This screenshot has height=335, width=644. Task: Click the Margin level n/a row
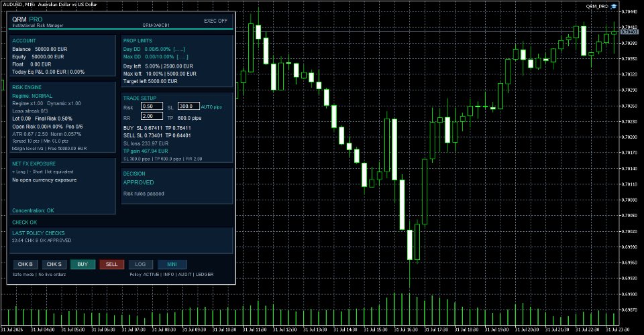(x=49, y=149)
